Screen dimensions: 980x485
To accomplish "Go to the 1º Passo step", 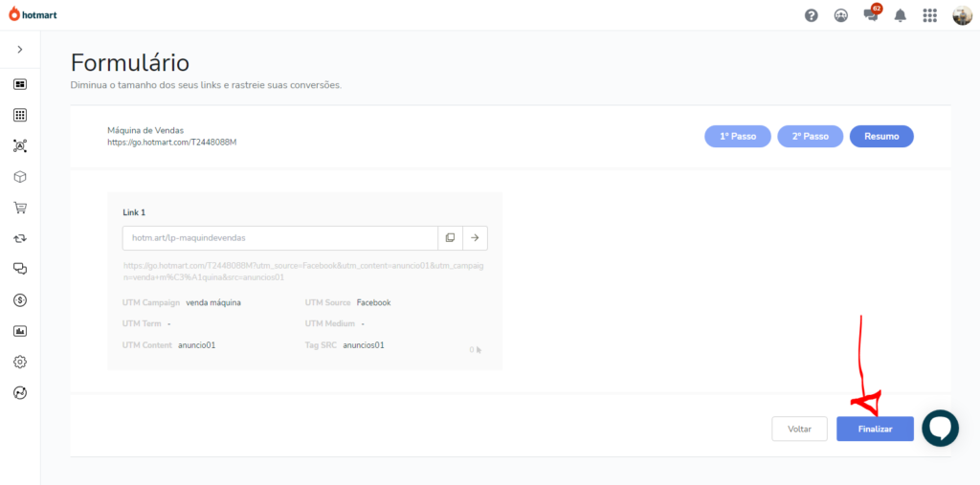I will (738, 137).
